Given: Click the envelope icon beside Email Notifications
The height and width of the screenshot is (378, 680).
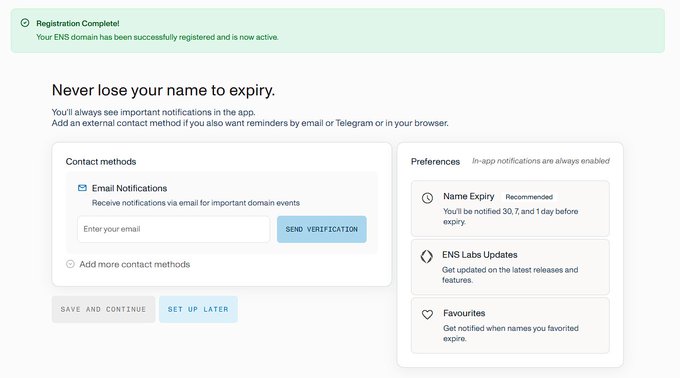Looking at the screenshot, I should 82,188.
